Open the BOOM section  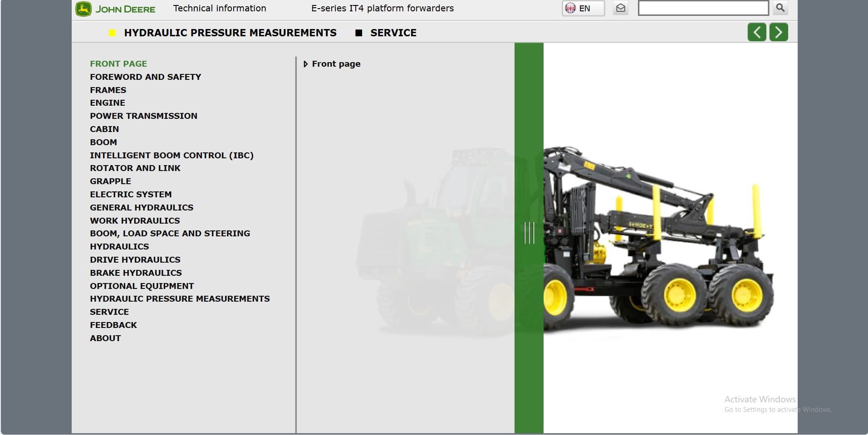click(x=103, y=142)
